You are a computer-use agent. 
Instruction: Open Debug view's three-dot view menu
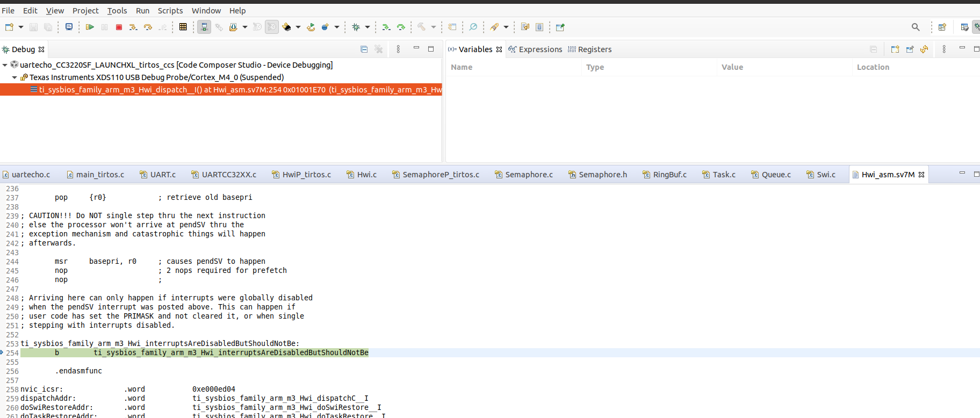tap(398, 49)
